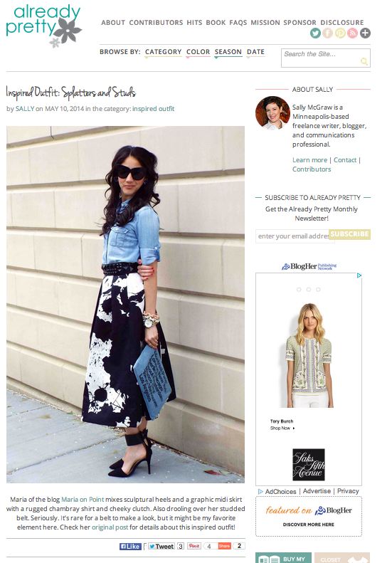This screenshot has width=392, height=563.
Task: Open the CONTRIBUTORS menu item
Action: pyautogui.click(x=156, y=23)
